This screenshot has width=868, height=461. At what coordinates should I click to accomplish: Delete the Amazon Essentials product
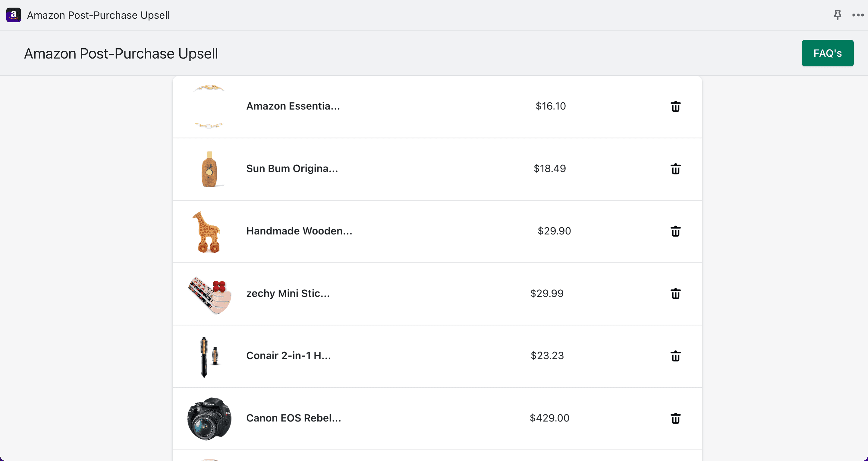pos(675,107)
